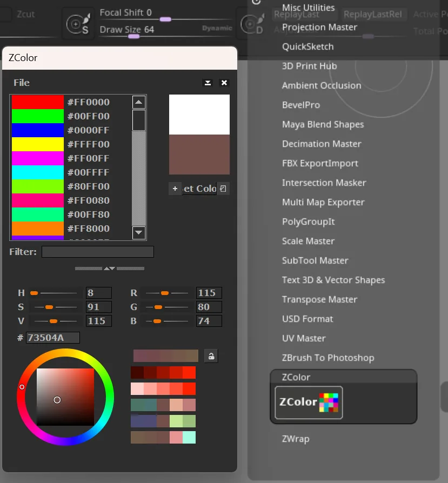Click the Draw Size brush S icon
Viewport: 448px width, 483px height.
[78, 23]
